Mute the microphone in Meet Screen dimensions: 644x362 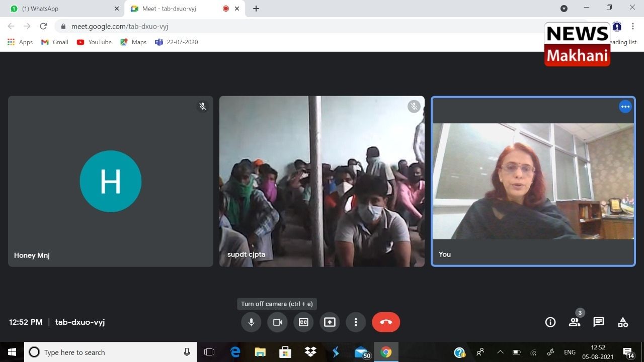pos(251,322)
